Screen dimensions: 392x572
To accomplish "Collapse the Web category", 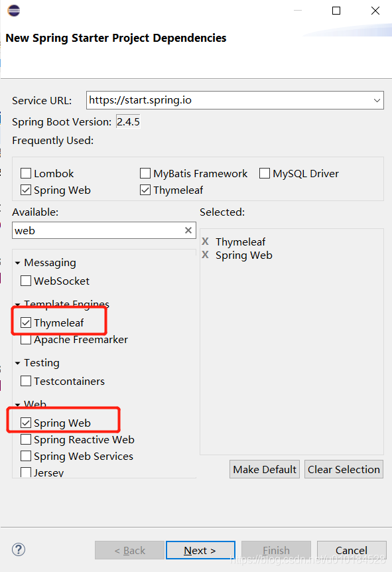I will (17, 404).
